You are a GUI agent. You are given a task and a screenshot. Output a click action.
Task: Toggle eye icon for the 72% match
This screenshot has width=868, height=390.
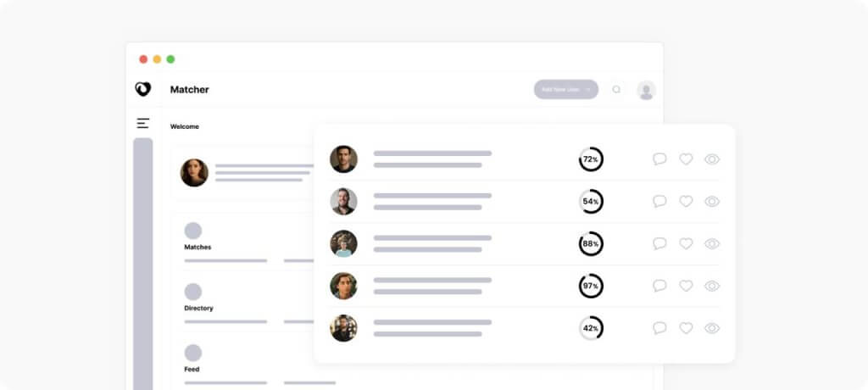712,159
